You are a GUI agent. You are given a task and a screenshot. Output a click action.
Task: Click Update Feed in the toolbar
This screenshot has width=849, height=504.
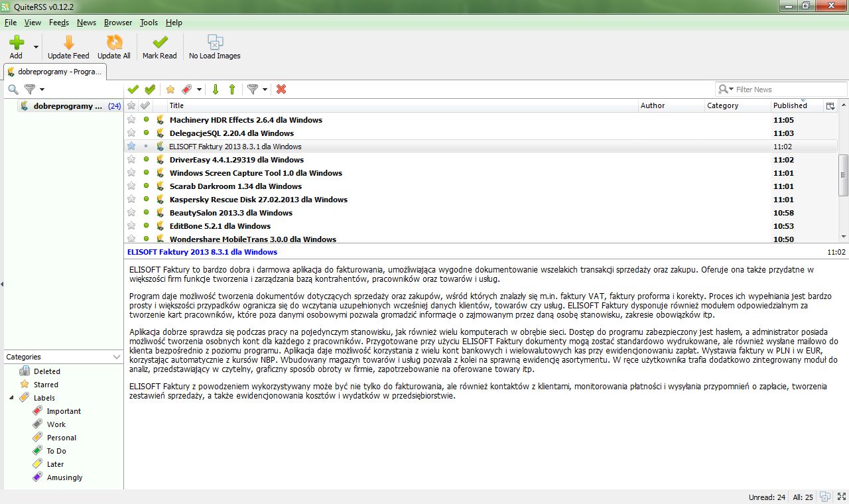(x=68, y=47)
